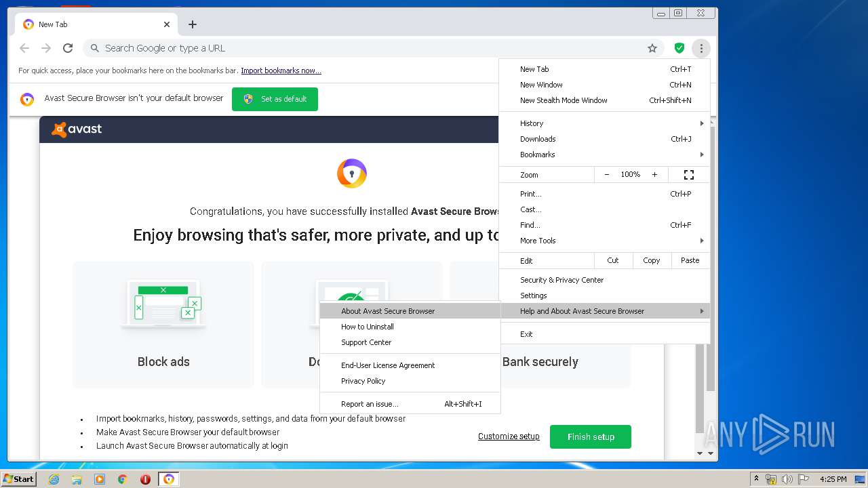
Task: Open the Windows Start menu
Action: [x=19, y=479]
